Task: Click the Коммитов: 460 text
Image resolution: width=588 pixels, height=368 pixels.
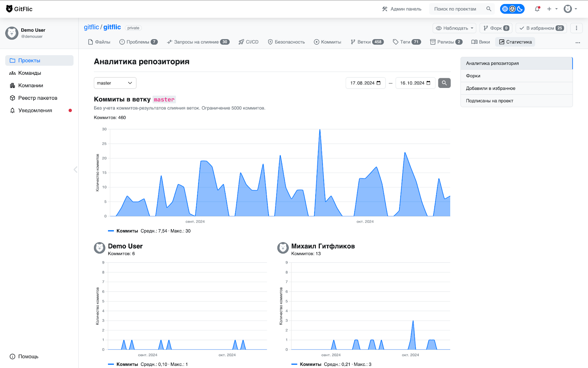Action: coord(110,118)
